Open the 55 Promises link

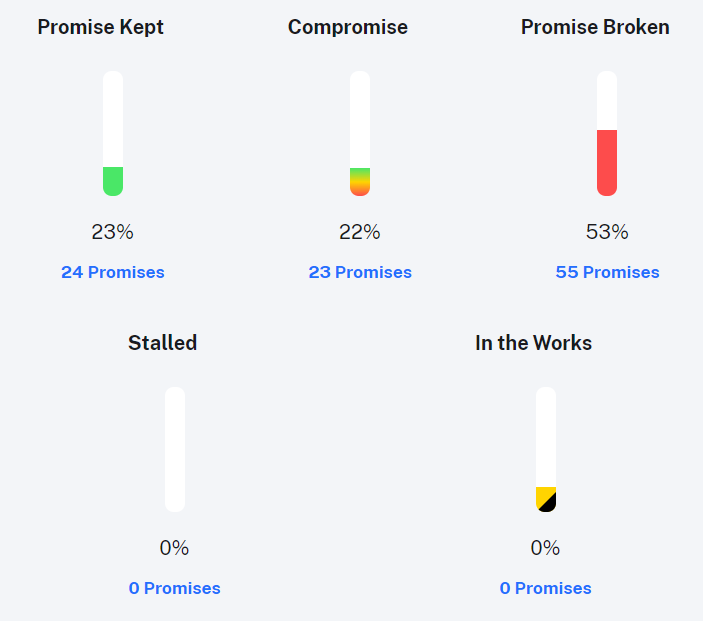607,272
